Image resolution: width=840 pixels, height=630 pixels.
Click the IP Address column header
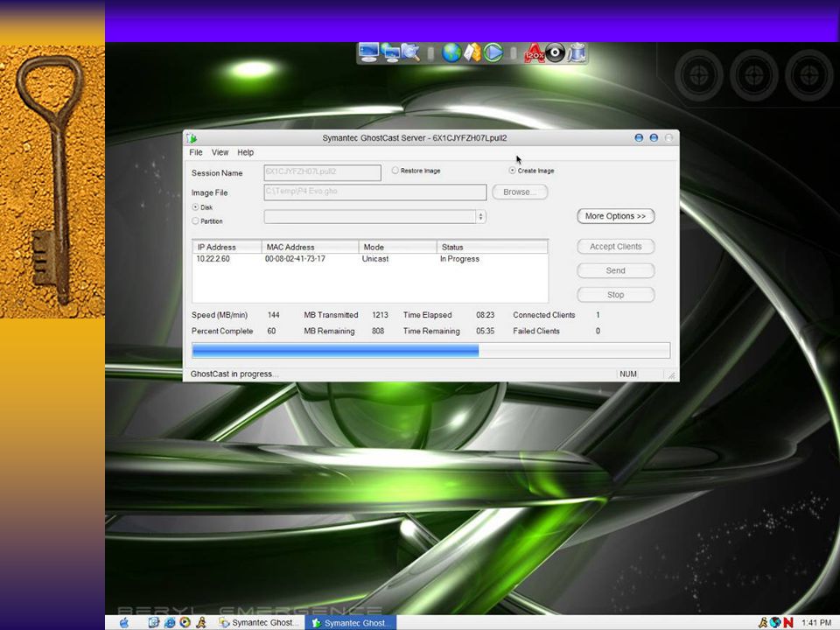pyautogui.click(x=227, y=247)
